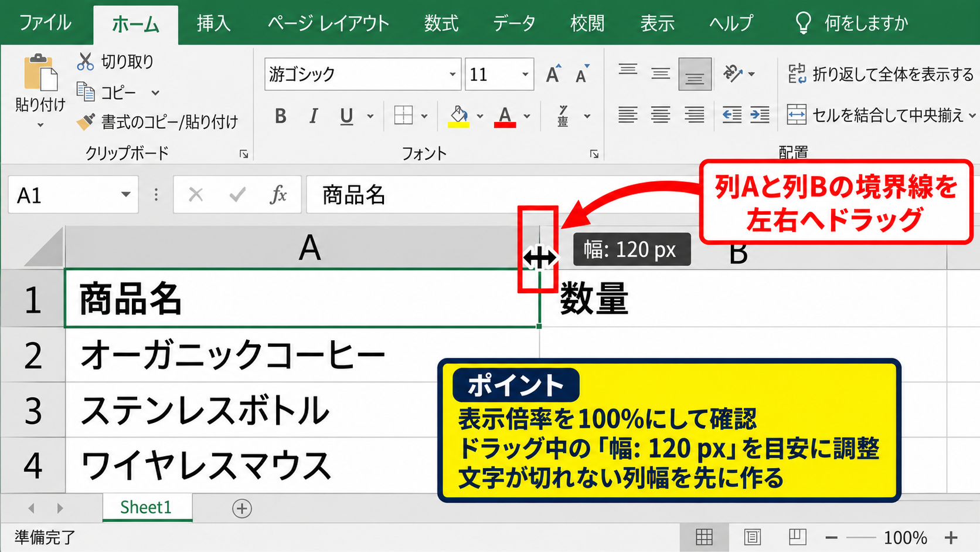This screenshot has width=980, height=552.
Task: Click the insert function fx icon
Action: pos(278,195)
